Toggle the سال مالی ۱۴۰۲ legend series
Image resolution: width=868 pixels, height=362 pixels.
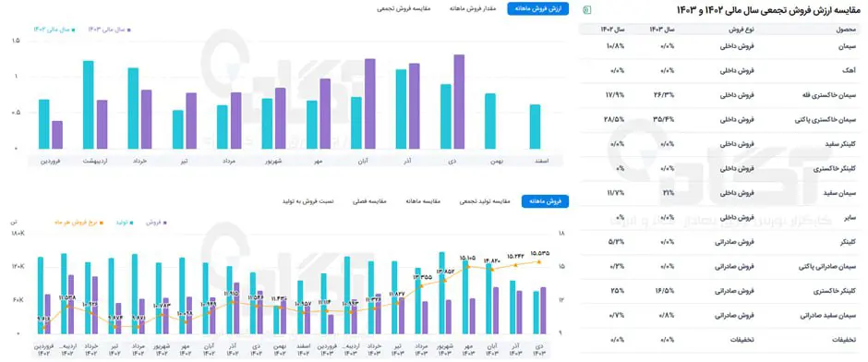[x=54, y=29]
